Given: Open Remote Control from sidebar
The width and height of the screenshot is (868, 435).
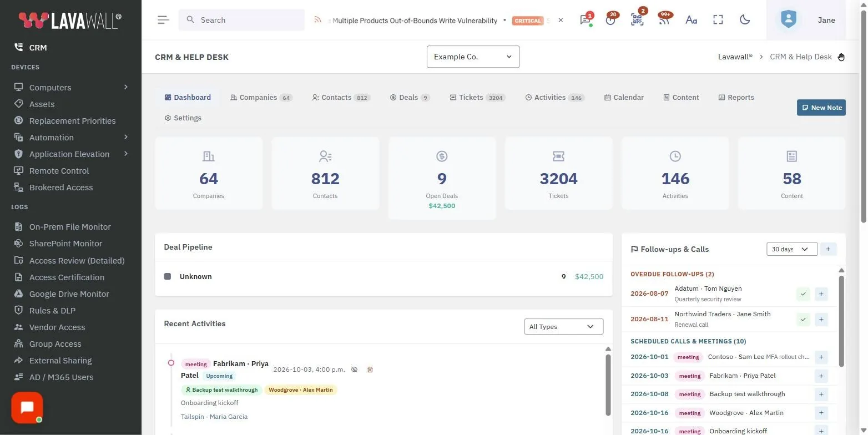Looking at the screenshot, I should click(x=59, y=171).
